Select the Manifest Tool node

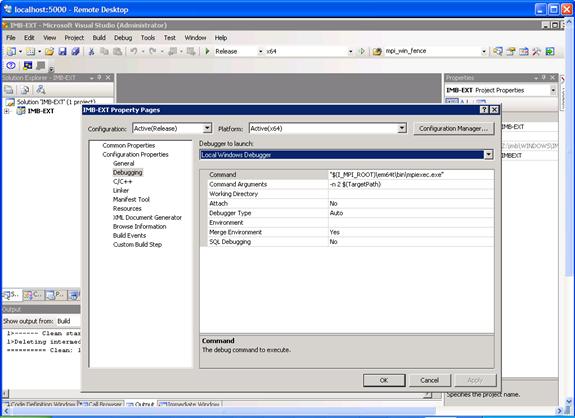click(x=131, y=199)
